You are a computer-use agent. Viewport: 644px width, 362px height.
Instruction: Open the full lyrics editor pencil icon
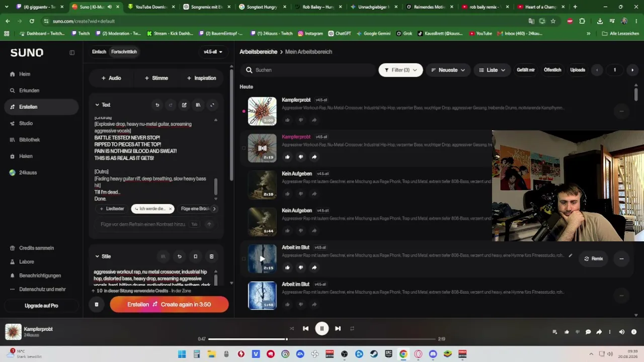click(x=184, y=105)
